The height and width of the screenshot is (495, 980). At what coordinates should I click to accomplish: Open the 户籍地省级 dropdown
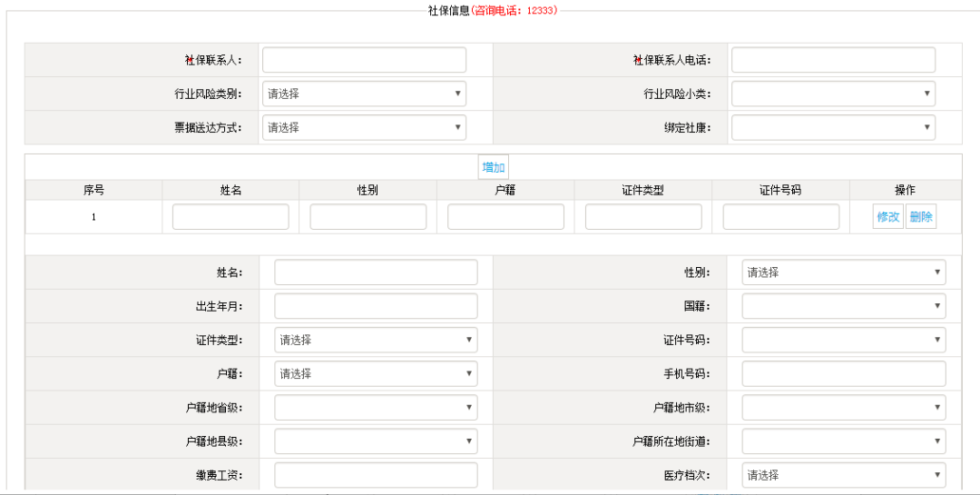click(x=376, y=408)
